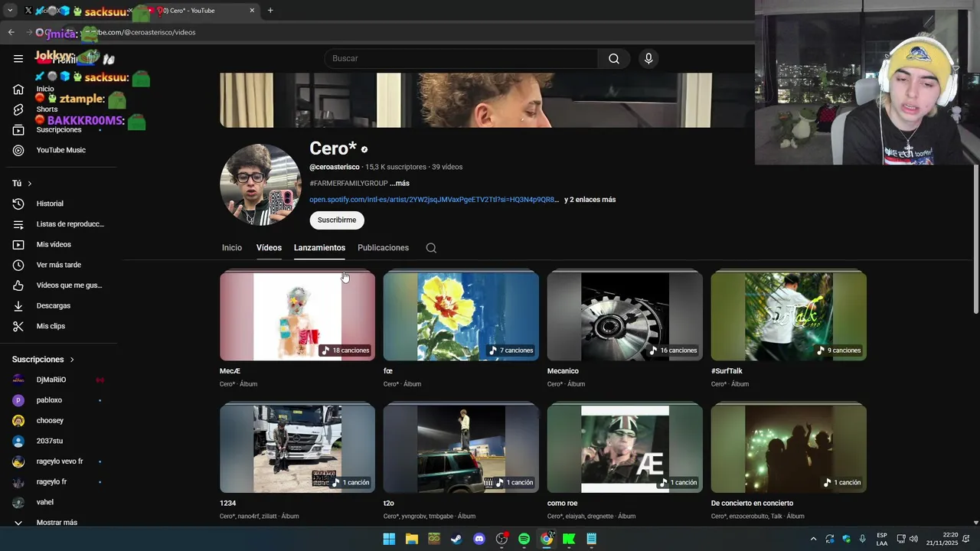This screenshot has height=551, width=980.
Task: Open the taskbar volume control
Action: [x=913, y=539]
